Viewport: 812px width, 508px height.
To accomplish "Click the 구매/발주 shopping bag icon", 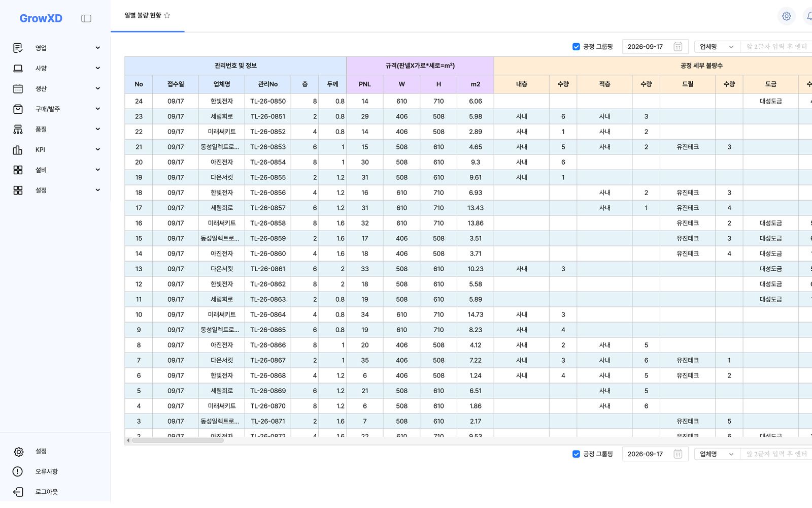I will (x=18, y=109).
